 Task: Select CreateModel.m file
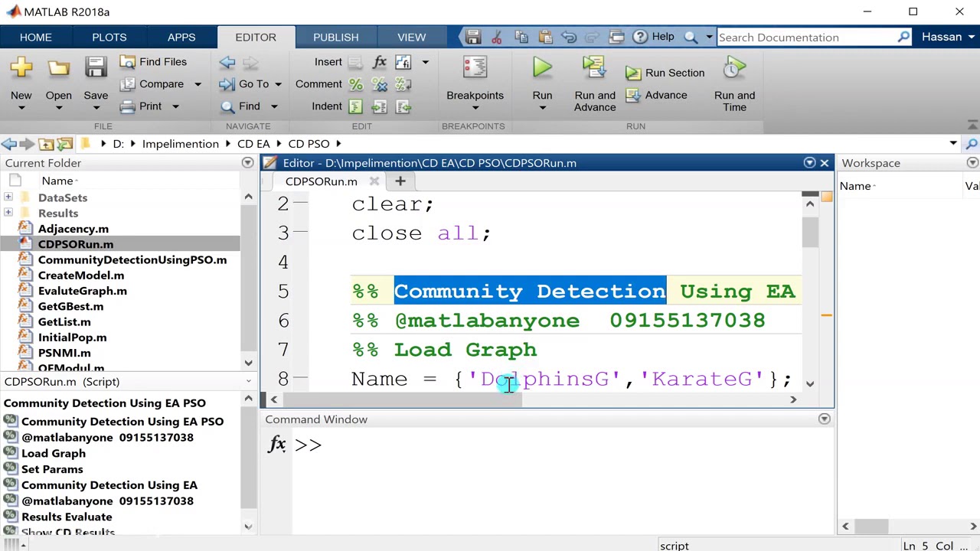click(x=81, y=275)
